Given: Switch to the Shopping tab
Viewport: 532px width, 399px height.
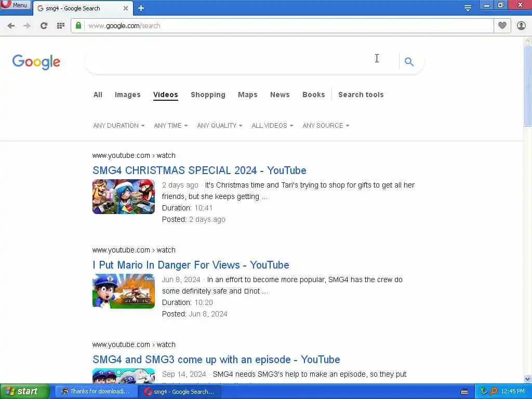Looking at the screenshot, I should point(208,95).
